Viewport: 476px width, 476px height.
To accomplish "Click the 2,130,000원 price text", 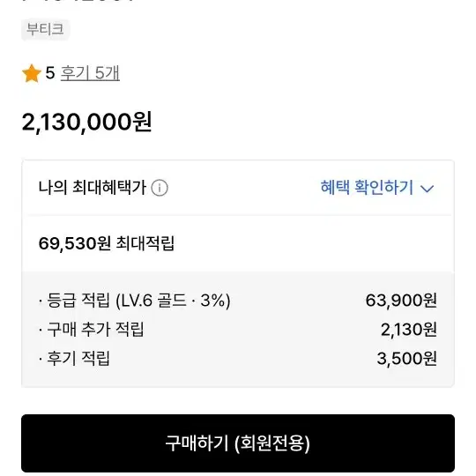I will (x=86, y=122).
